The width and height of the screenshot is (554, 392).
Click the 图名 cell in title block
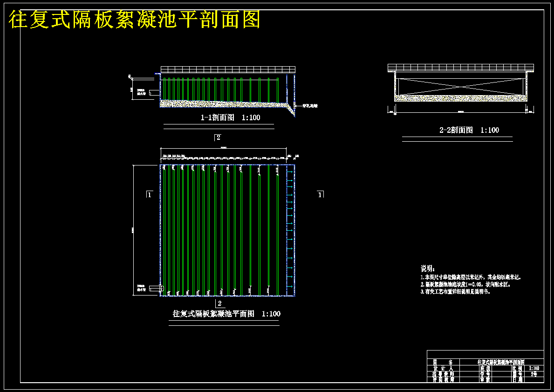pos(444,362)
